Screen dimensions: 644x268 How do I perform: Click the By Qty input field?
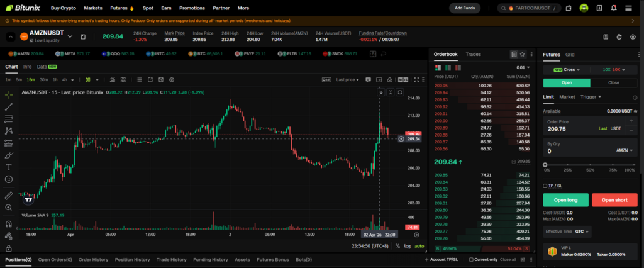pos(590,148)
